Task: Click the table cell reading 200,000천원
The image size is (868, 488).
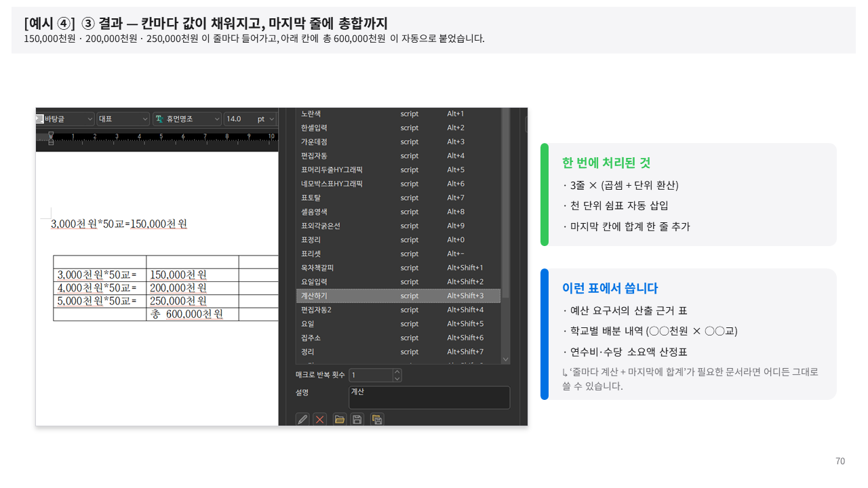Action: [193, 287]
